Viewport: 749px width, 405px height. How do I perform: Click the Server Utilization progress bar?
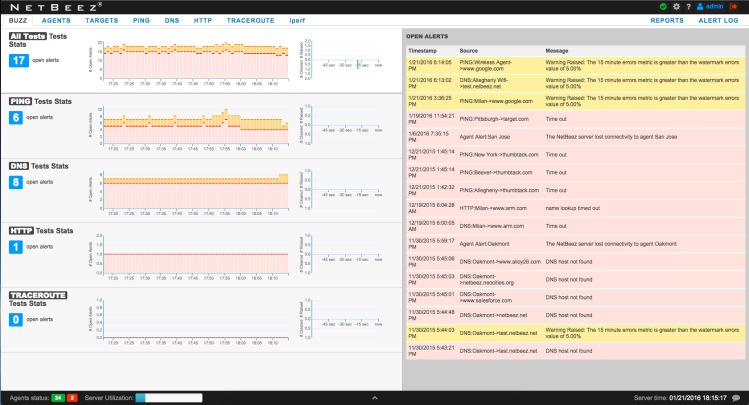pos(169,398)
